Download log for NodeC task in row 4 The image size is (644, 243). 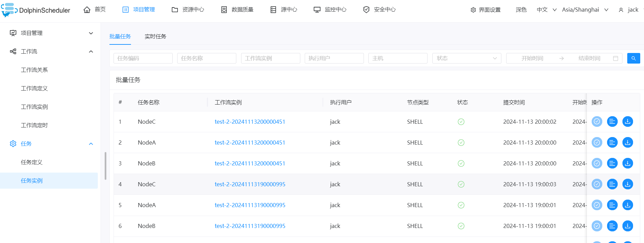click(628, 184)
